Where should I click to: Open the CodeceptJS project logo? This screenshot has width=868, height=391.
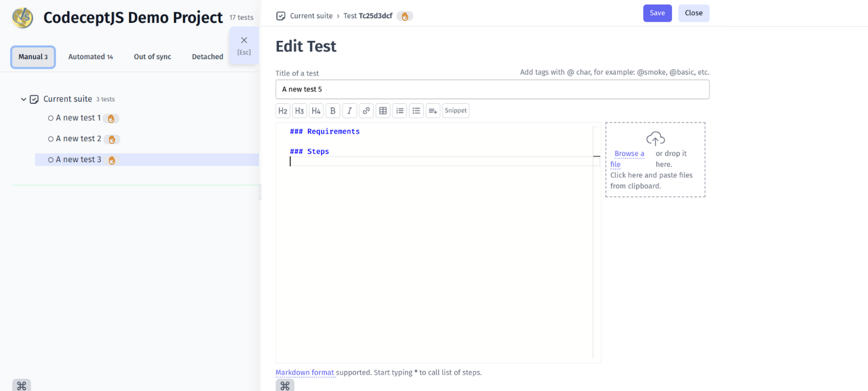(21, 18)
